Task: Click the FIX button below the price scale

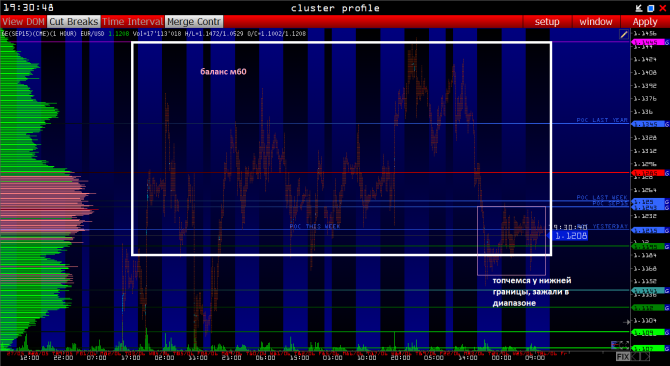Action: click(x=623, y=357)
